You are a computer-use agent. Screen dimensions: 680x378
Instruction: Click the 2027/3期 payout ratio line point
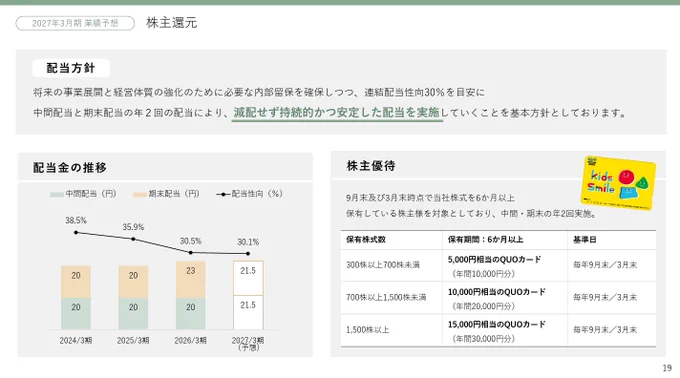pos(248,254)
